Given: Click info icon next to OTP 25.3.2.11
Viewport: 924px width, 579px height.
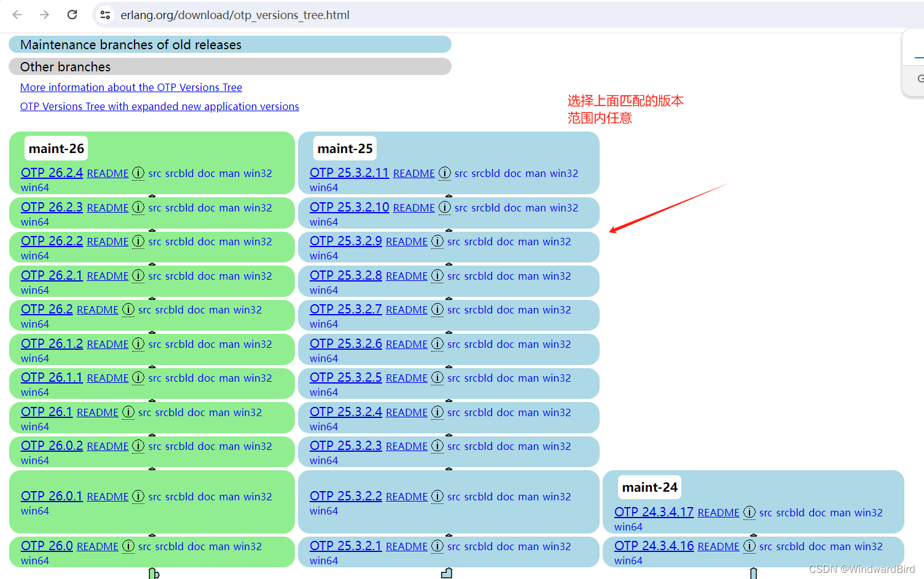Looking at the screenshot, I should [445, 173].
